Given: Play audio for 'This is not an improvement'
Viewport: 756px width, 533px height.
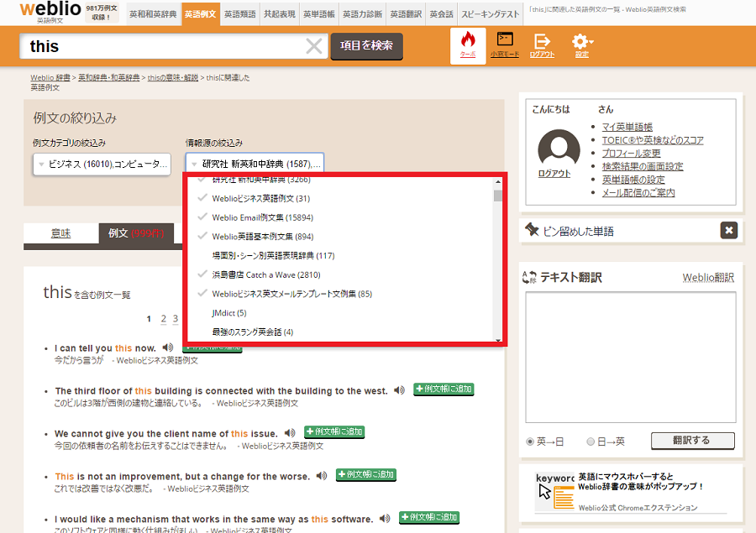Looking at the screenshot, I should pyautogui.click(x=322, y=476).
